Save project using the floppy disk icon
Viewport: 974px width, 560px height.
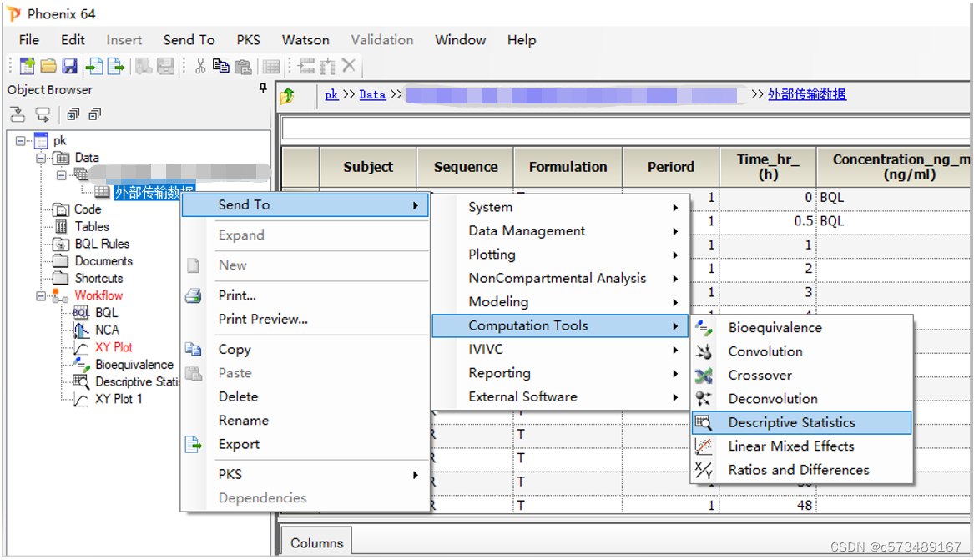(69, 66)
